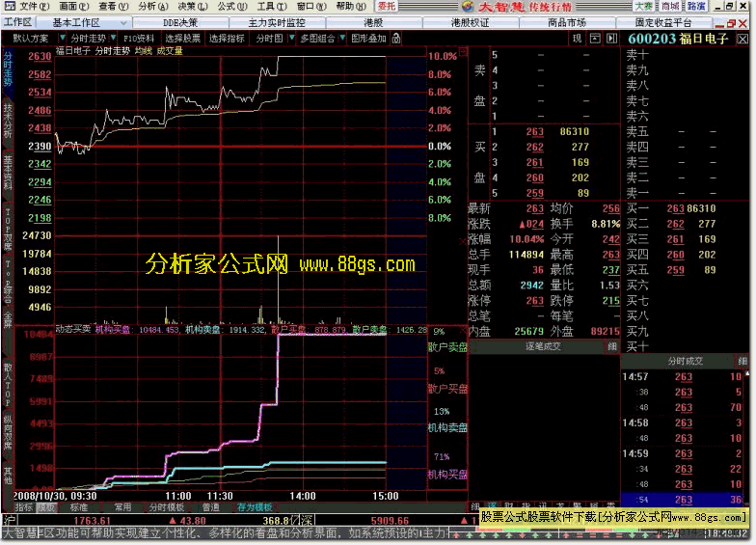Open the 窗口 menu
Screen dimensions: 756x545
(x=311, y=6)
